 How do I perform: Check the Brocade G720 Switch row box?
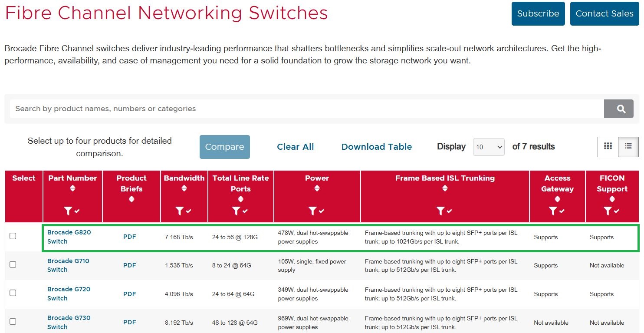[13, 293]
